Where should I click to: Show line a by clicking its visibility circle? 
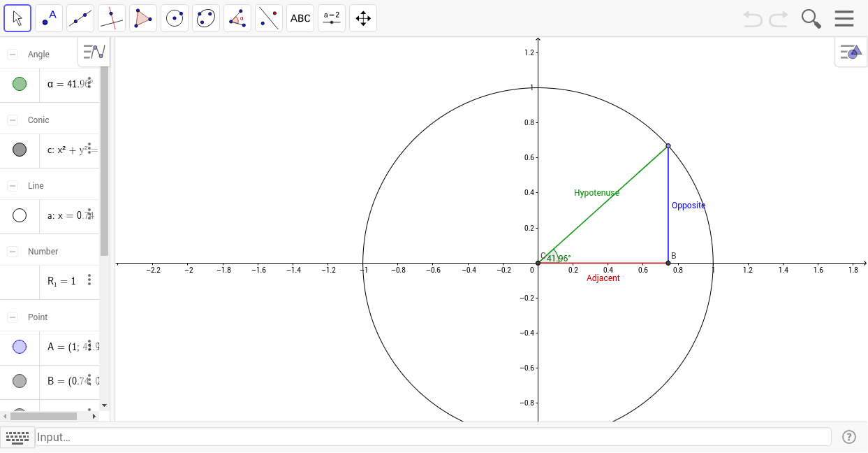[x=20, y=215]
